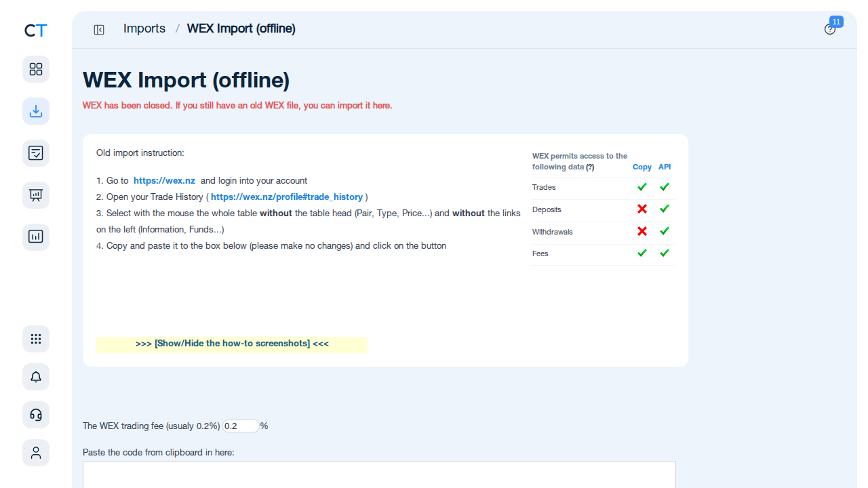Click the red WEX has been closed notice
This screenshot has height=488, width=868.
tap(237, 106)
